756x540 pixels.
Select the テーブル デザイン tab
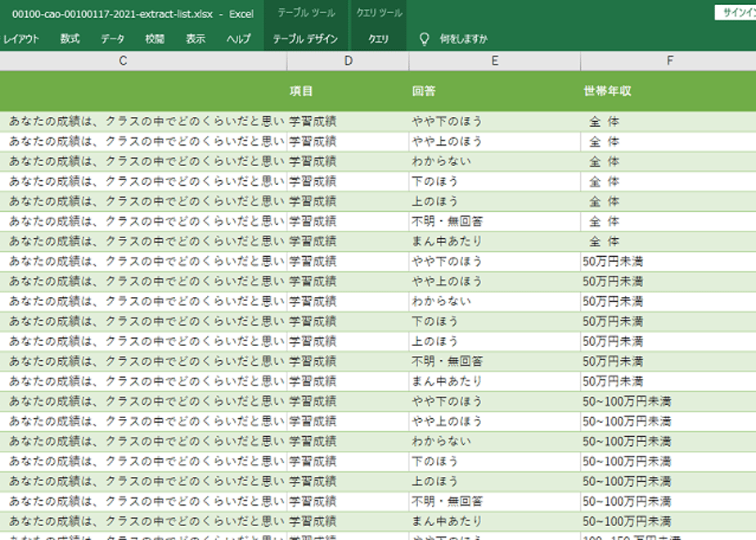[306, 39]
